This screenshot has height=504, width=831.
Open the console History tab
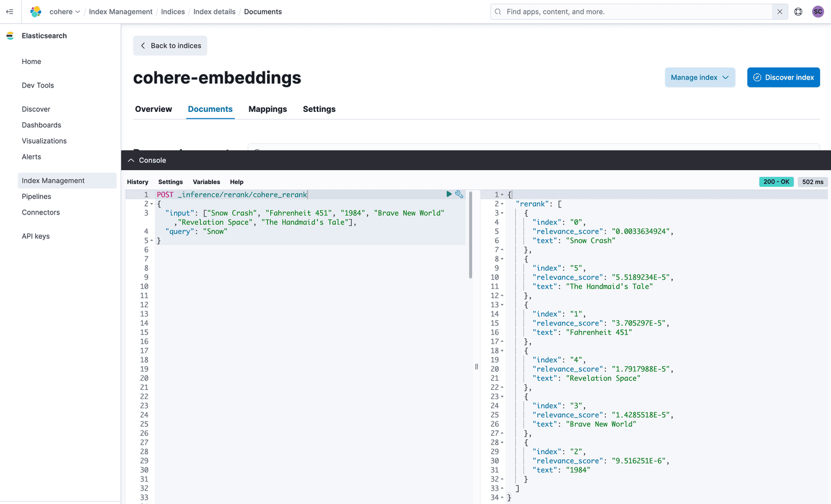tap(137, 182)
